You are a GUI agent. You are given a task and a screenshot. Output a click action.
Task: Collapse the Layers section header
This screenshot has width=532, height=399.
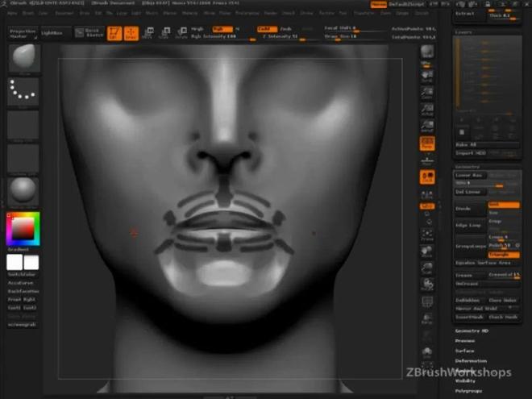point(463,32)
